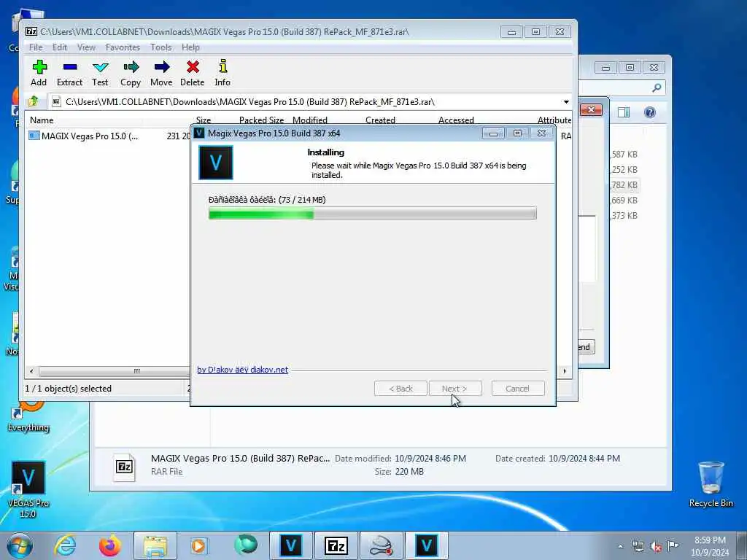Viewport: 747px width, 560px height.
Task: Click the green globe taskbar icon
Action: click(246, 545)
